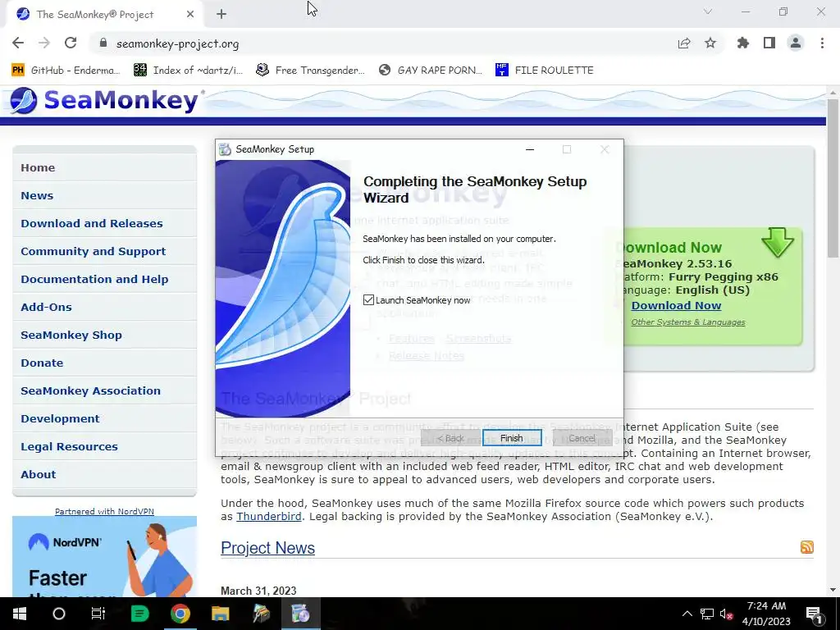Viewport: 840px width, 630px height.
Task: Open the green app icon on taskbar
Action: (x=139, y=614)
